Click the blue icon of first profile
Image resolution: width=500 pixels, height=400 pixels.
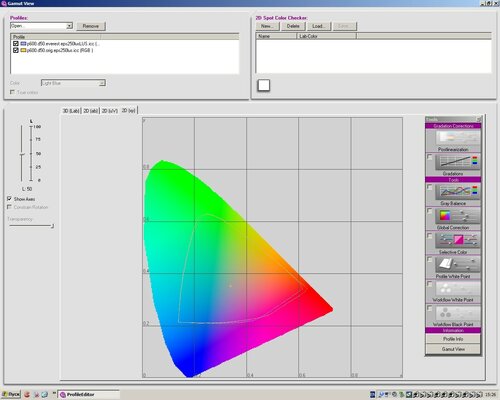23,44
